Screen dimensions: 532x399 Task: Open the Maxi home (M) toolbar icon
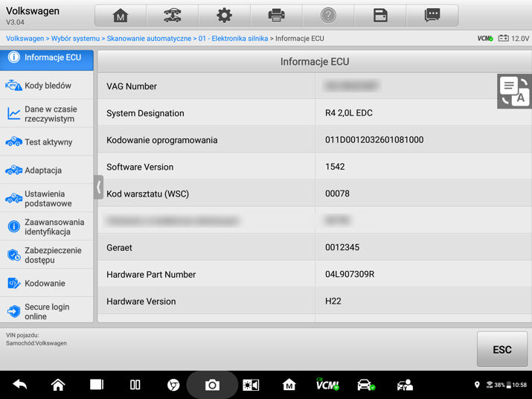tap(121, 16)
